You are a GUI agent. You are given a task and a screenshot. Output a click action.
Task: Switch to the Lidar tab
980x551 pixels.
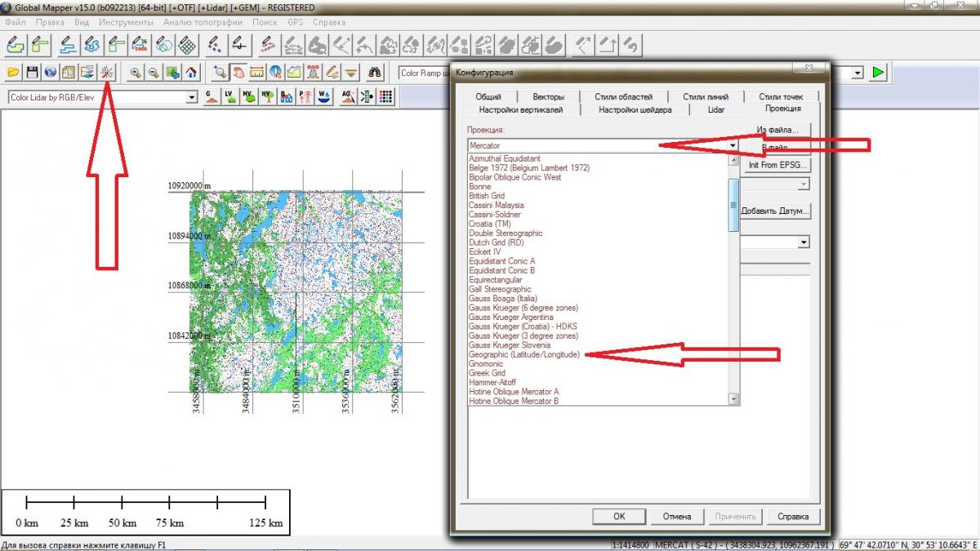click(x=715, y=109)
